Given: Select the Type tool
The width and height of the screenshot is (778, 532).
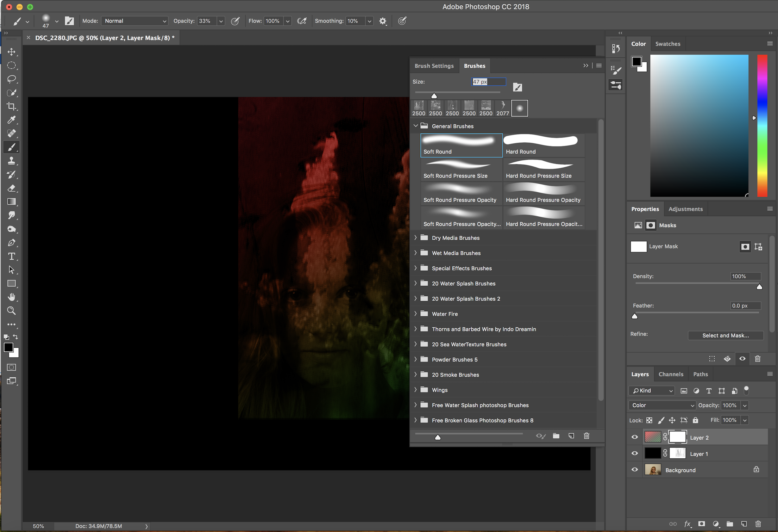Looking at the screenshot, I should coord(11,256).
